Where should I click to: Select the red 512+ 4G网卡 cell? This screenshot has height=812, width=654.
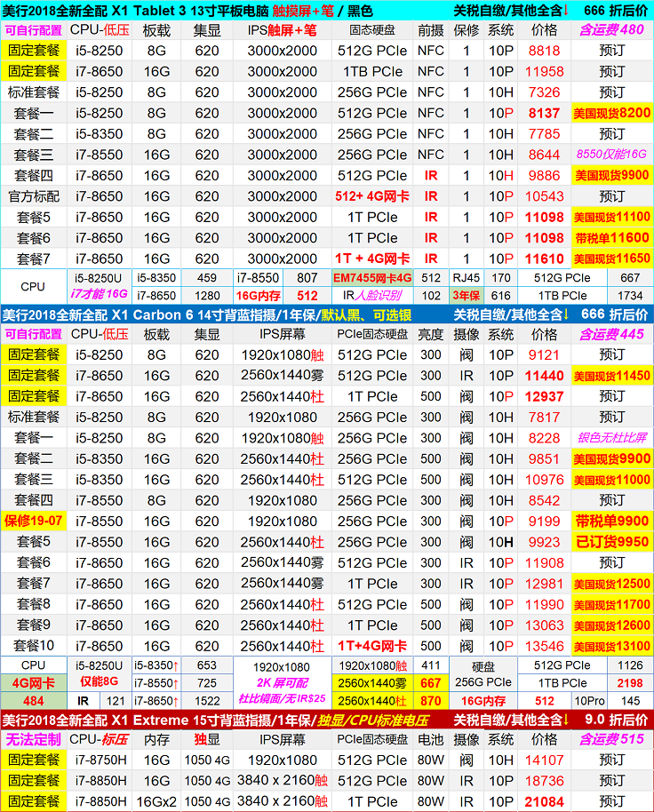(371, 196)
